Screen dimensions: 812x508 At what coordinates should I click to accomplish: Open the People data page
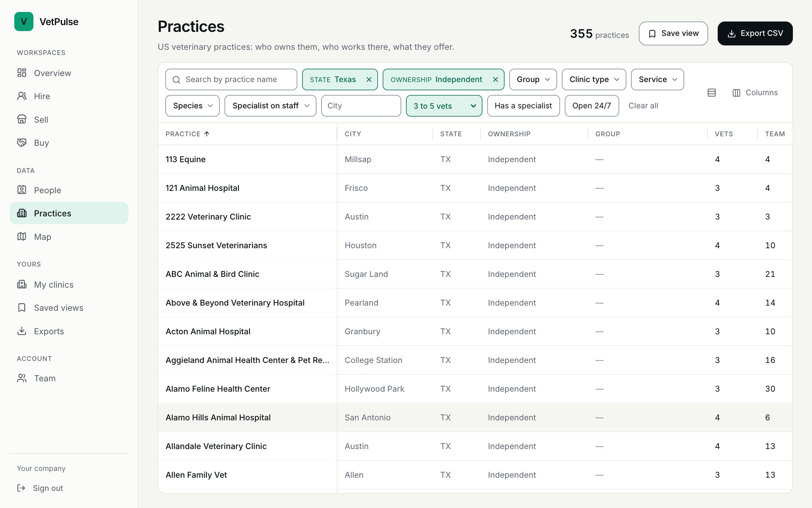click(x=69, y=190)
